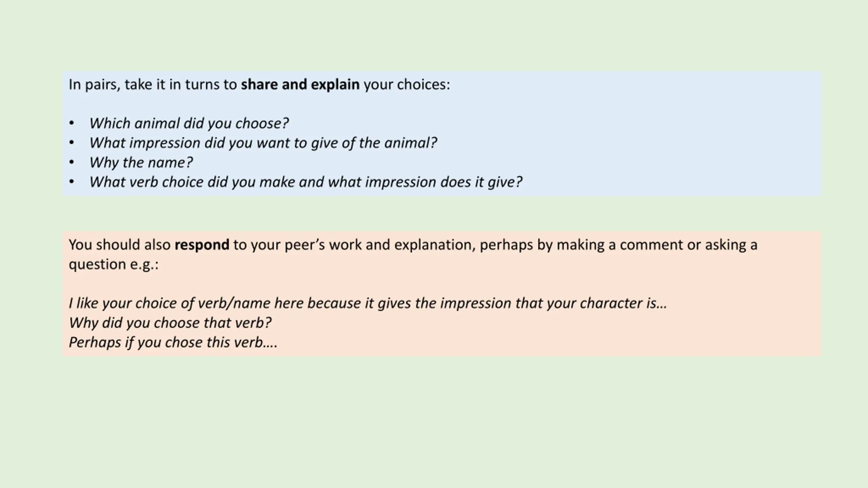Click the 'Why the name?' bullet line
The width and height of the screenshot is (868, 488).
coord(141,163)
